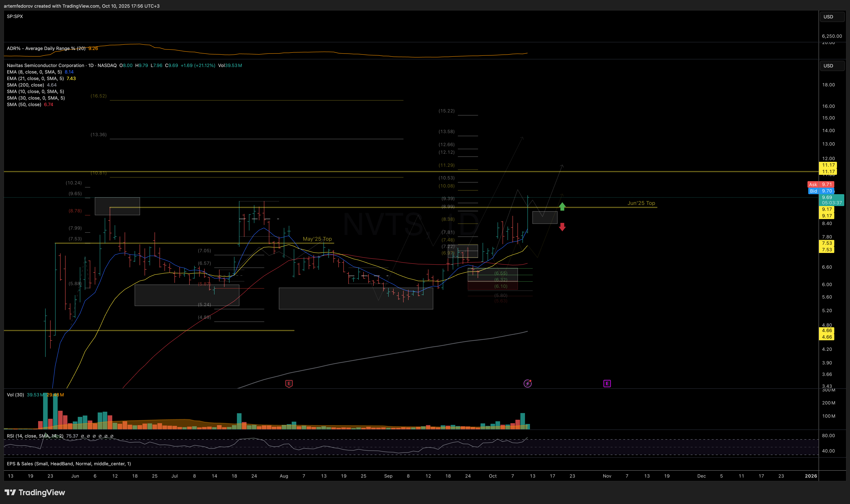This screenshot has width=850, height=504.
Task: Select the green up arrow drawing
Action: point(562,206)
